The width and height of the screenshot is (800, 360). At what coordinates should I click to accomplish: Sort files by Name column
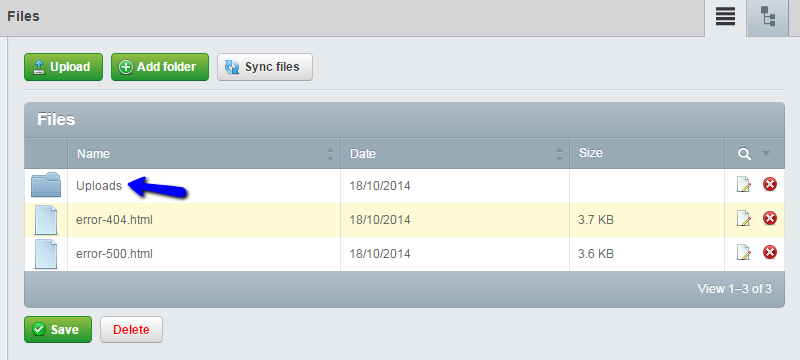click(204, 153)
